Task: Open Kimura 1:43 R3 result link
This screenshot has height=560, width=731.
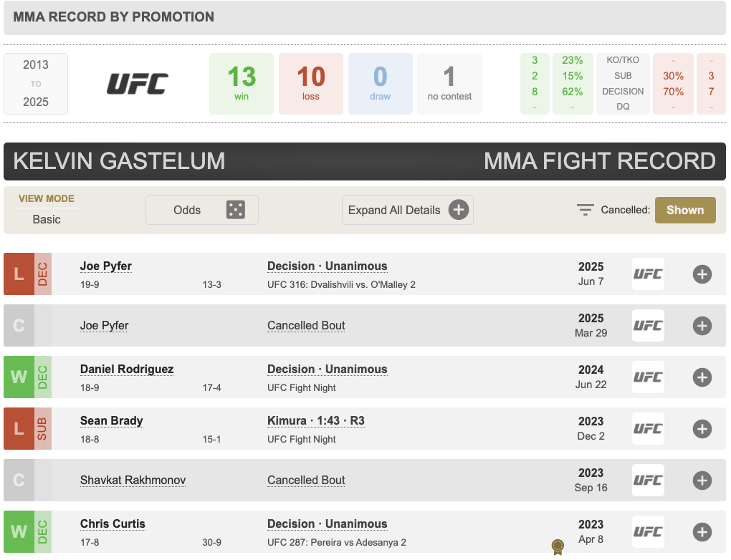Action: (315, 420)
